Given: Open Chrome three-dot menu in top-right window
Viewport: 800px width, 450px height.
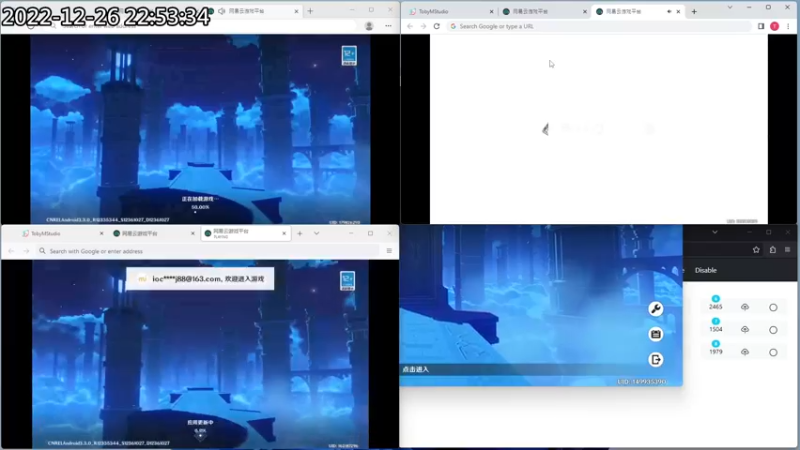Looking at the screenshot, I should point(788,26).
